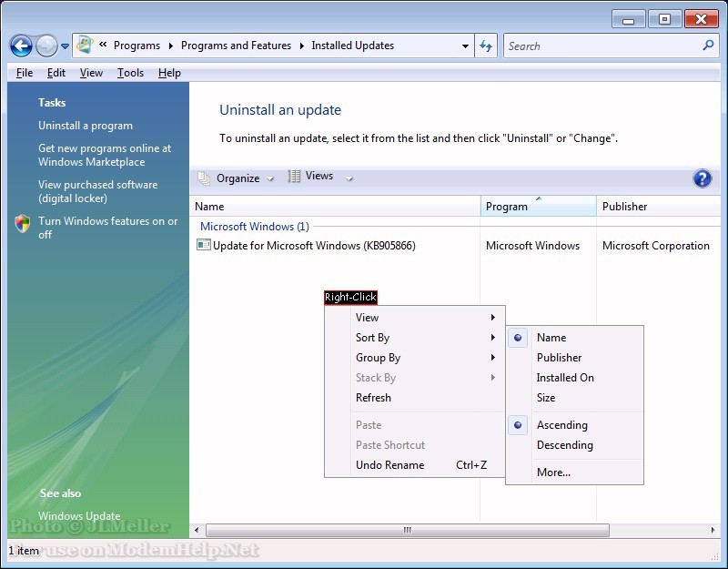Image resolution: width=728 pixels, height=569 pixels.
Task: Select sort by Publisher option
Action: point(574,358)
